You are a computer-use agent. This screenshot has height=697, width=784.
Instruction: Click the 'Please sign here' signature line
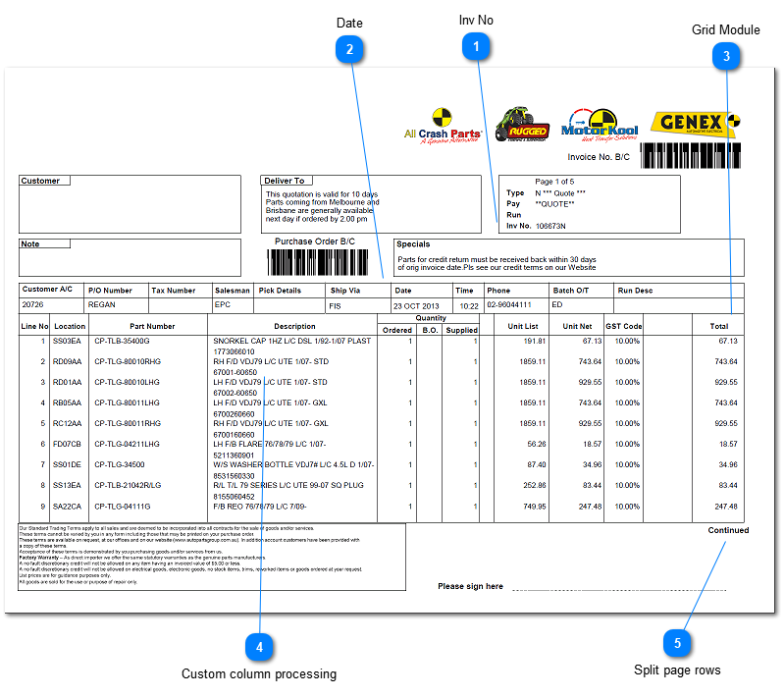pyautogui.click(x=619, y=590)
